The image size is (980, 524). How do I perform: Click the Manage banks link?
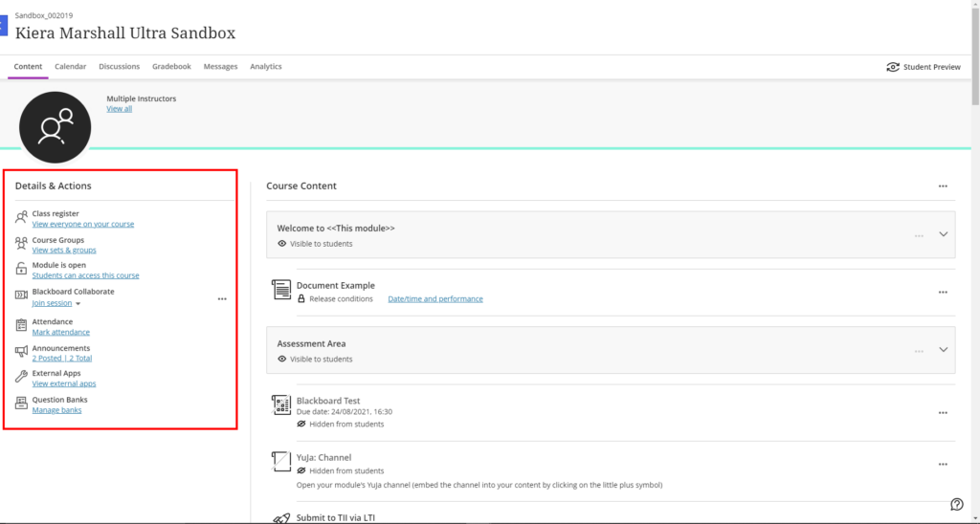(x=56, y=410)
